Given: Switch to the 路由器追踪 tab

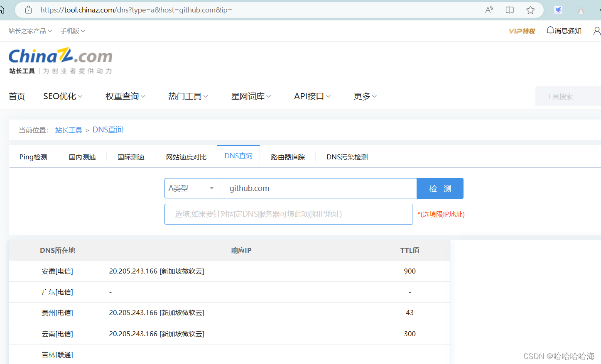Looking at the screenshot, I should [x=288, y=157].
